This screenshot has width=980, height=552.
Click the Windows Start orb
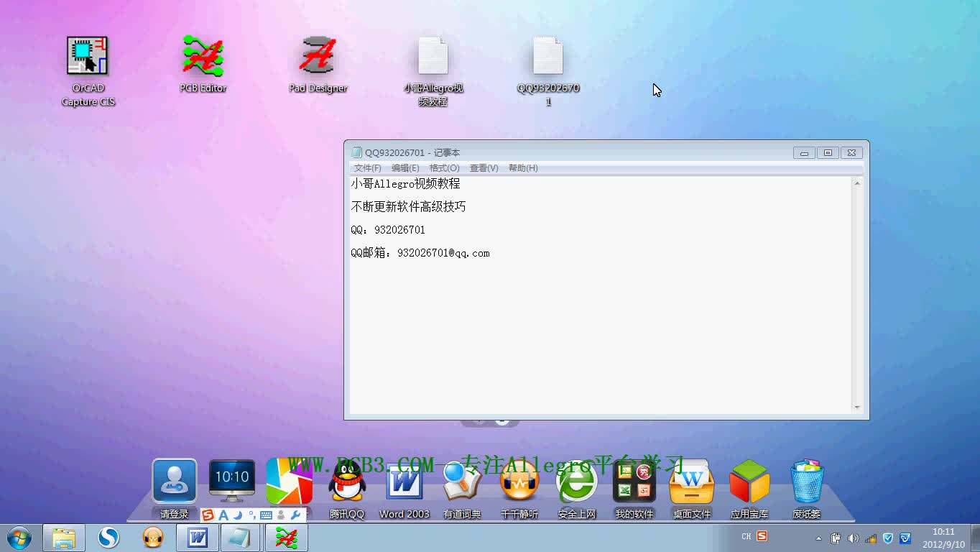click(19, 538)
